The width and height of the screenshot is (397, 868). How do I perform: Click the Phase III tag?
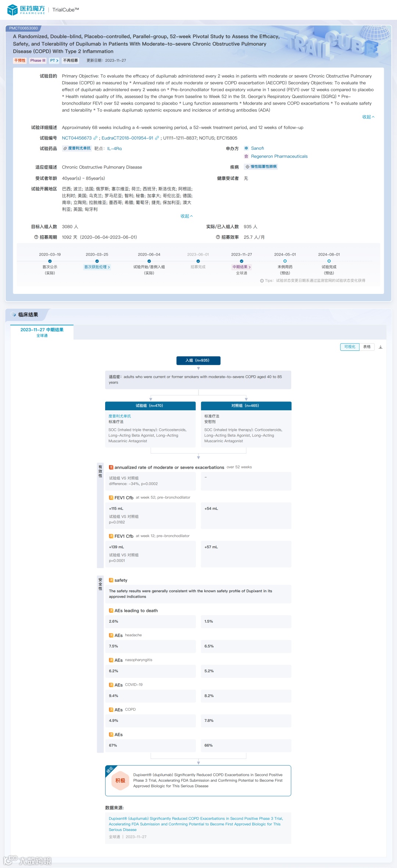[38, 61]
